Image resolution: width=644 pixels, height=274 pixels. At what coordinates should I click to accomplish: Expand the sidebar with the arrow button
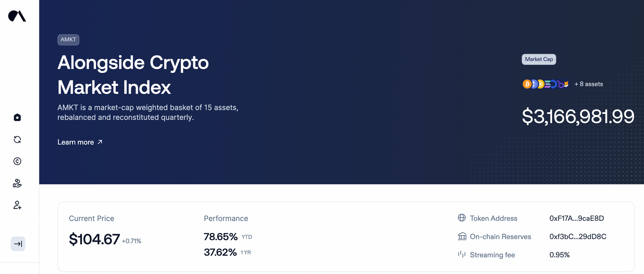click(x=18, y=244)
